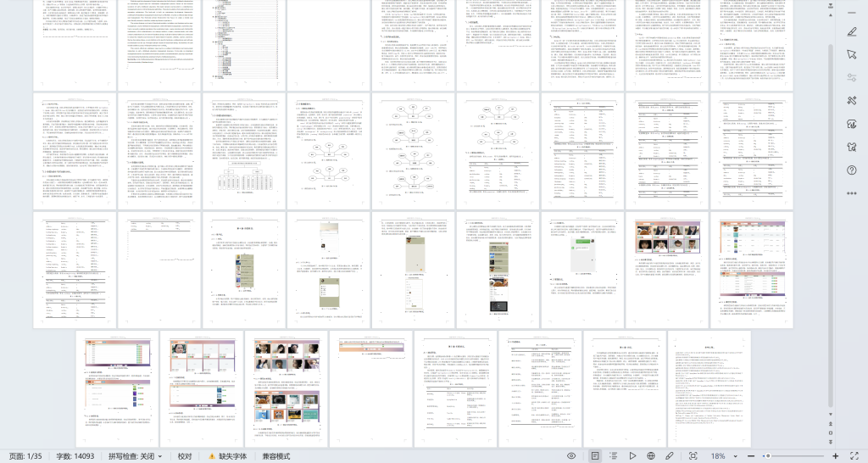868x463 pixels.
Task: Open zoom level dropdown beside 18%
Action: [735, 456]
